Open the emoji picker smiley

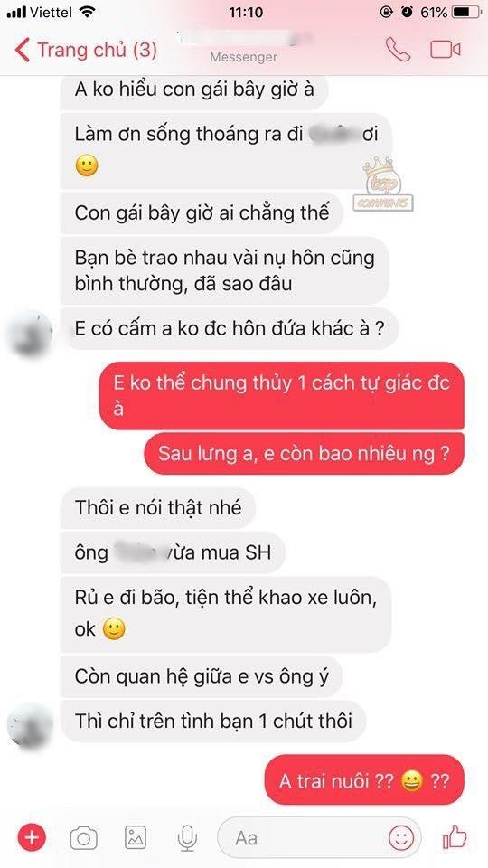(401, 837)
